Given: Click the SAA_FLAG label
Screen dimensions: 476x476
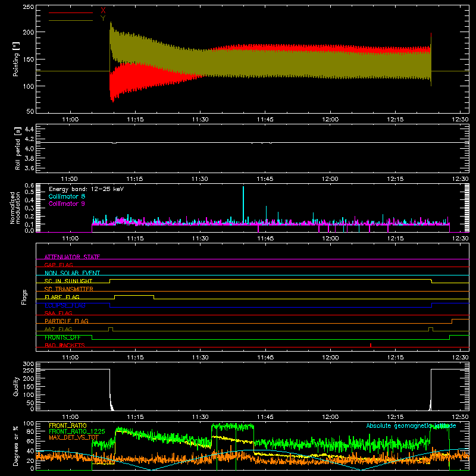Looking at the screenshot, I should [58, 313].
